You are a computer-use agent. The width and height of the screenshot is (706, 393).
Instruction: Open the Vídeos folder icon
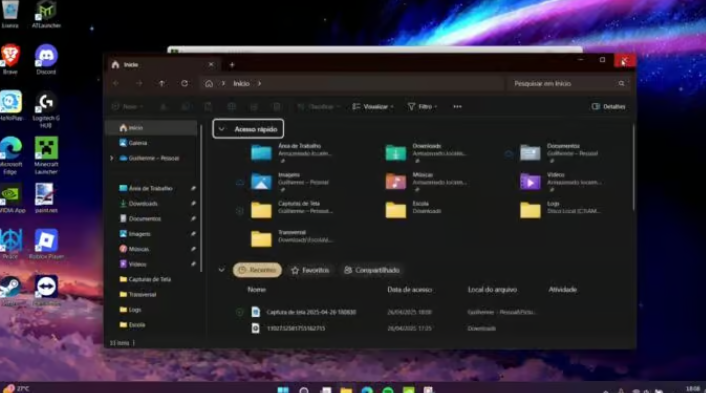coord(530,181)
